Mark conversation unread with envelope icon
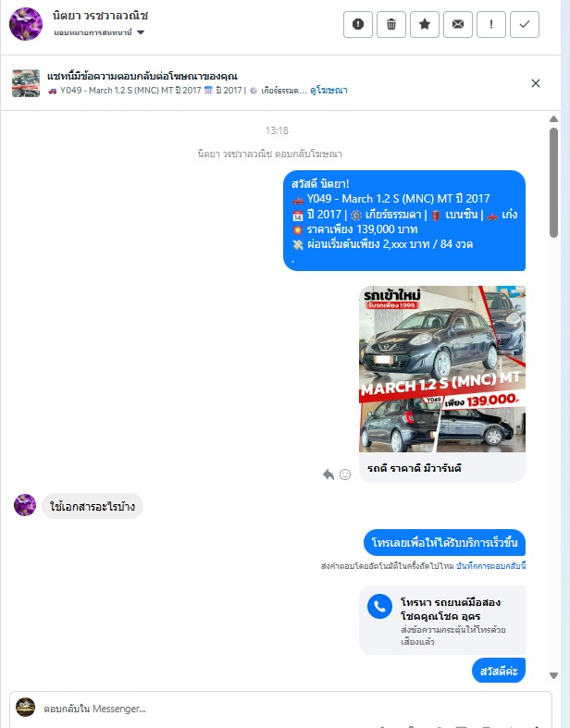 pos(458,24)
